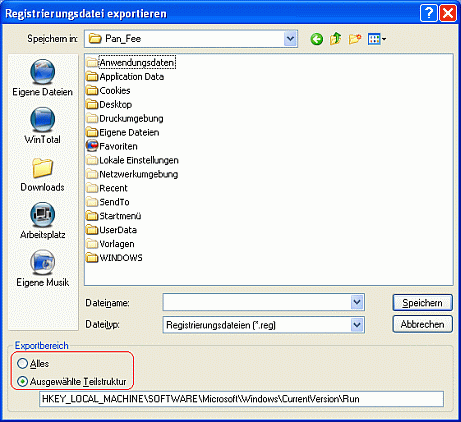Go back using the green arrow icon
461x422 pixels.
pyautogui.click(x=316, y=39)
